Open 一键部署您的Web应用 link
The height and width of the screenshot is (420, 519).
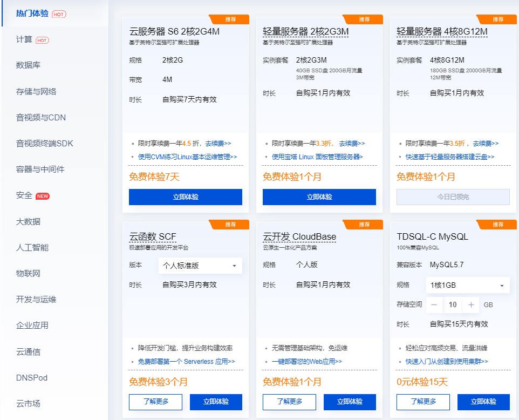307,362
